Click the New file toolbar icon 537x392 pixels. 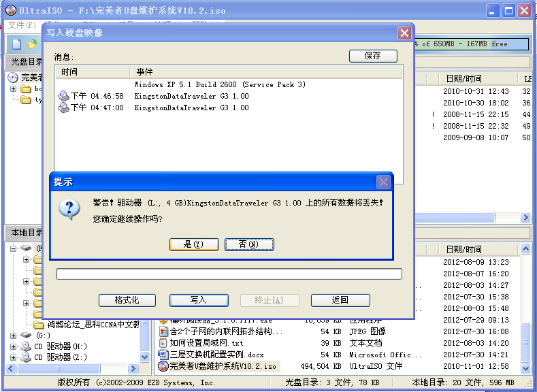17,44
